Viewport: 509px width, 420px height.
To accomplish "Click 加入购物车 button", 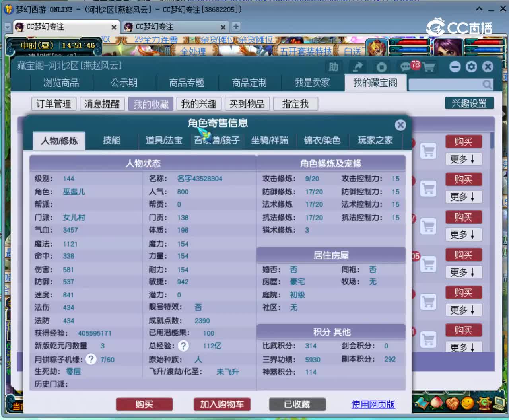I will pyautogui.click(x=222, y=404).
